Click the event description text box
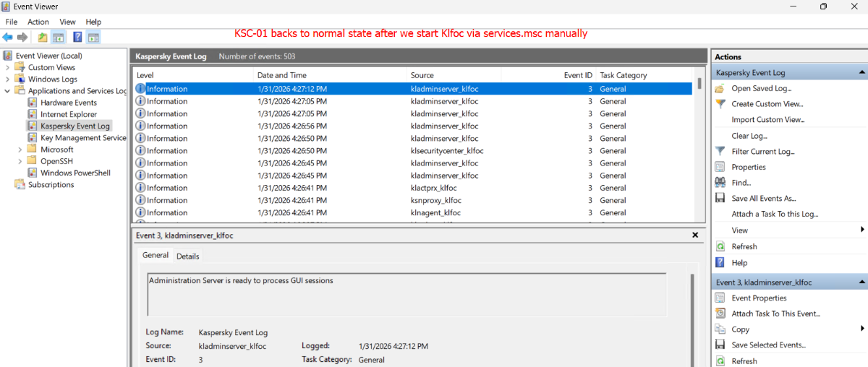Image resolution: width=868 pixels, height=367 pixels. pyautogui.click(x=407, y=294)
